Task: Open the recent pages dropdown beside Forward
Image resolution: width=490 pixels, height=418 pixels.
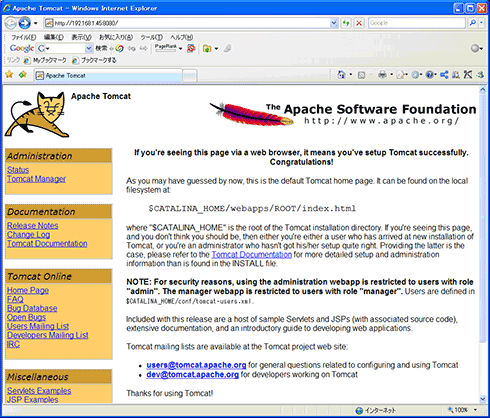Action: point(35,23)
